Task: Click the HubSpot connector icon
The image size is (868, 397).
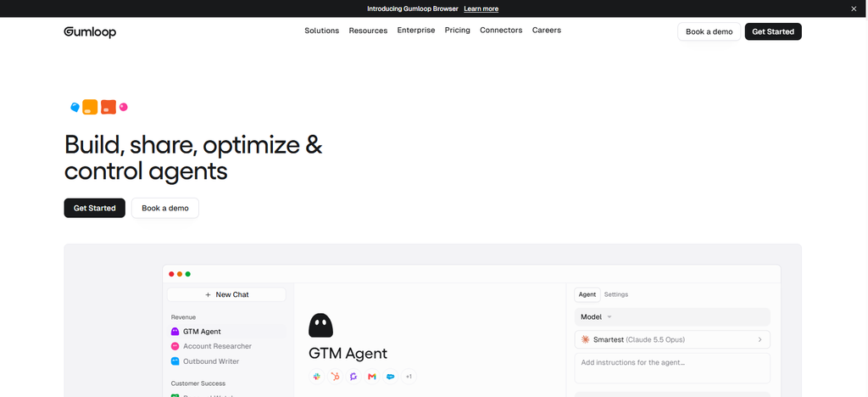Action: pyautogui.click(x=335, y=377)
